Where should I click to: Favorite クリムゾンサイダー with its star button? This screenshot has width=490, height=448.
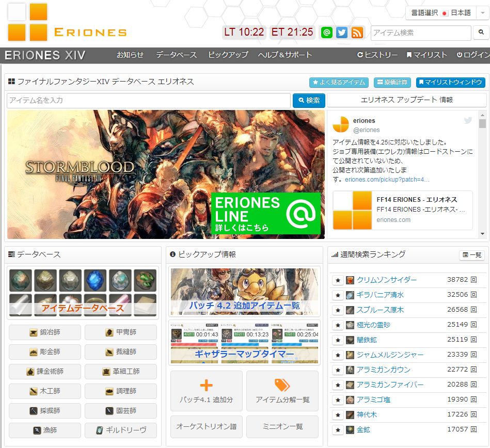coord(338,280)
